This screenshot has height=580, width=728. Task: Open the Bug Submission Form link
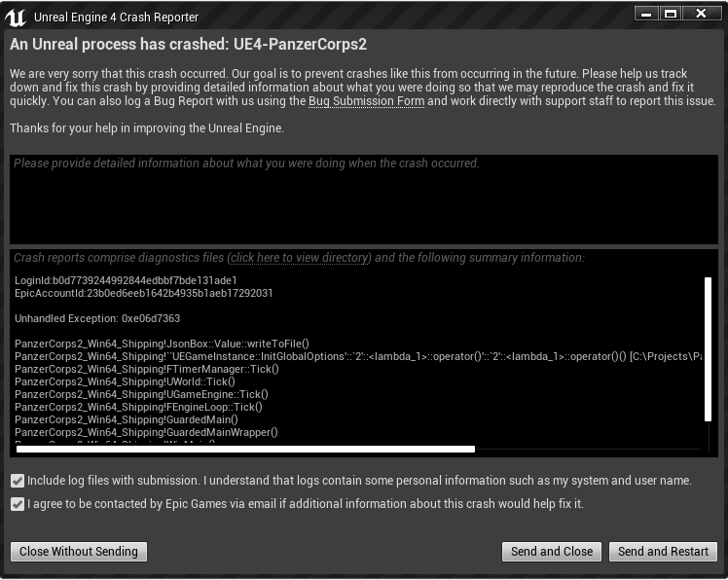coord(366,101)
